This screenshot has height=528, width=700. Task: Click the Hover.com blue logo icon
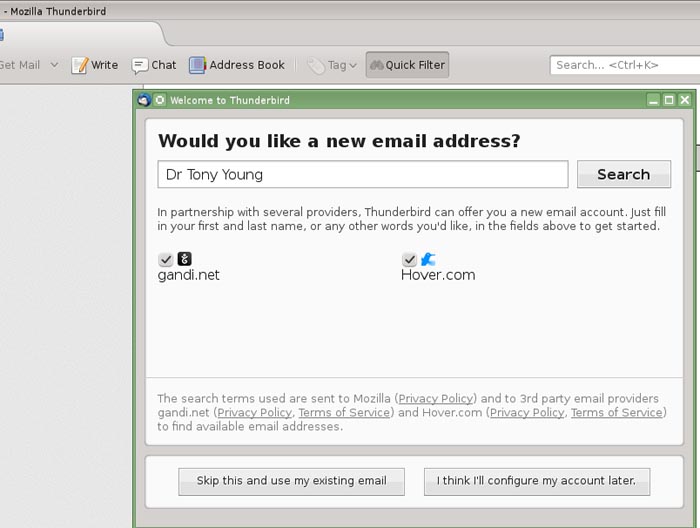tap(428, 259)
